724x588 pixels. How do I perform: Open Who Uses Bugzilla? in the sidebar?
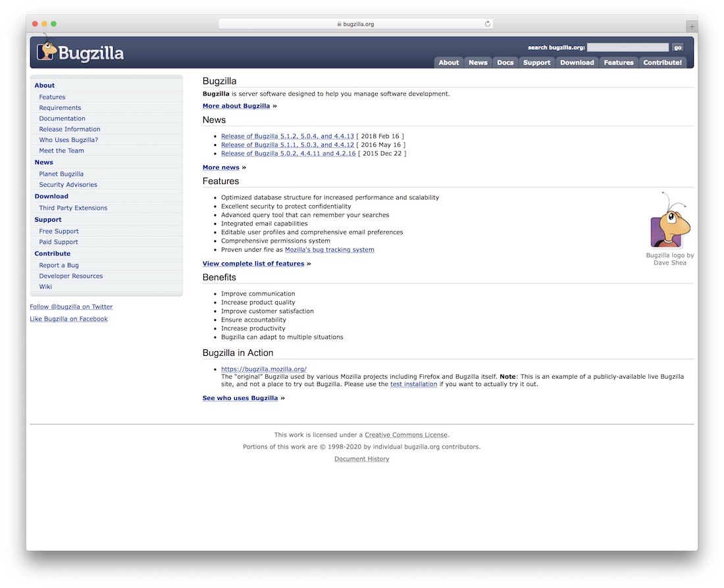point(68,140)
